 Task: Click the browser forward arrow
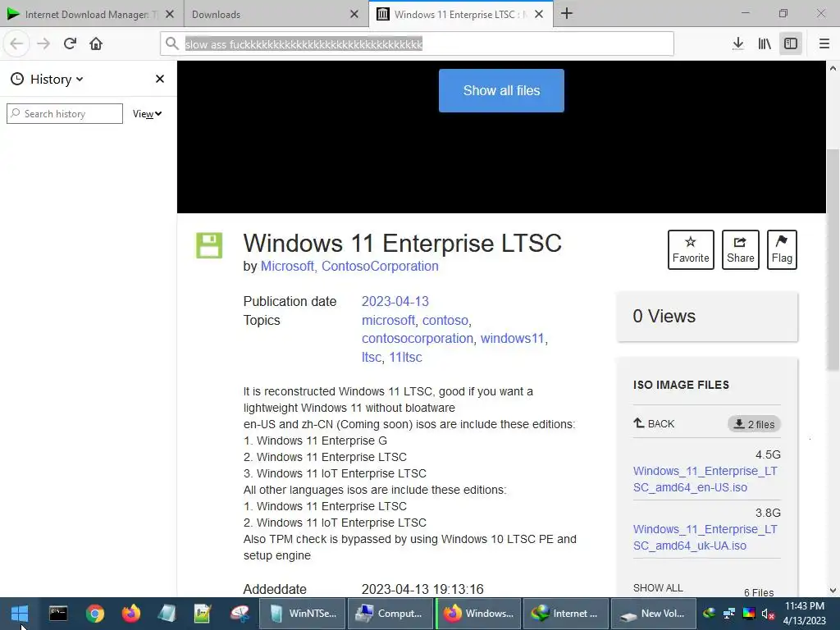click(x=43, y=43)
